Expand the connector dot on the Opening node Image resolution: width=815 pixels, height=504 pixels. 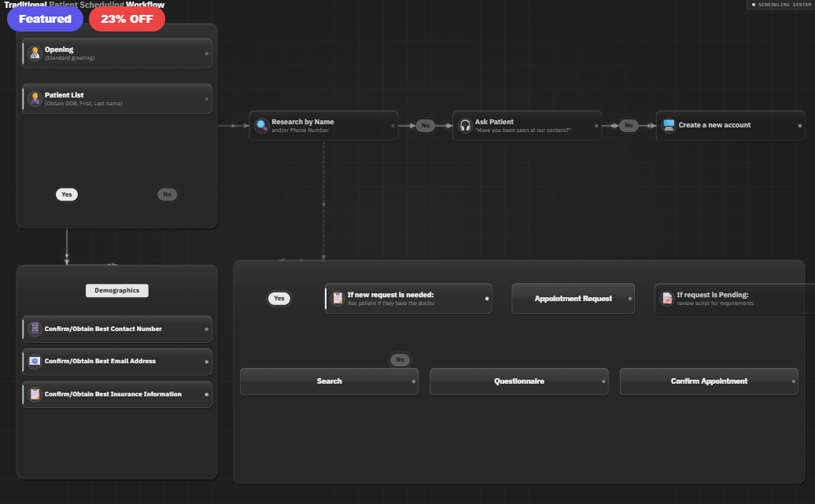pos(206,53)
